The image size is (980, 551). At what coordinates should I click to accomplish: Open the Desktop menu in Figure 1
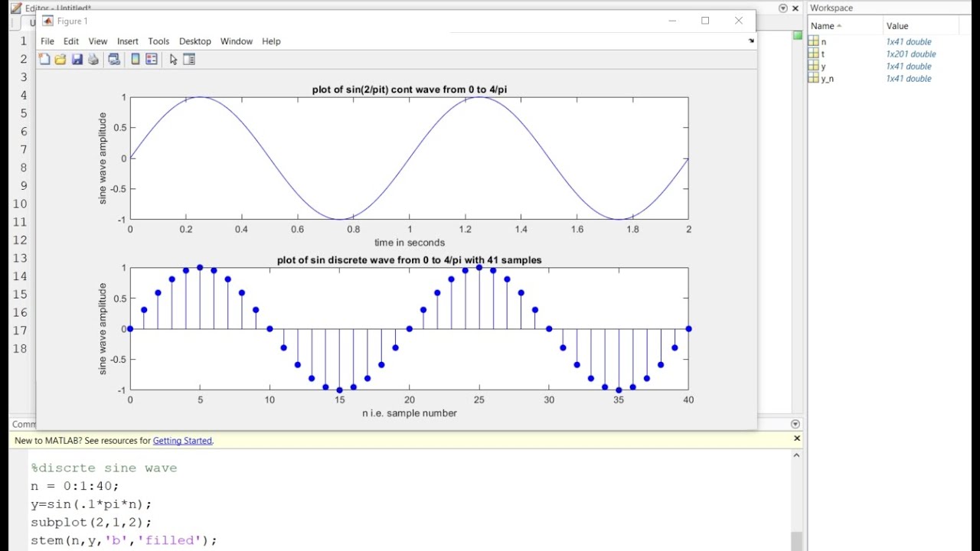[195, 41]
